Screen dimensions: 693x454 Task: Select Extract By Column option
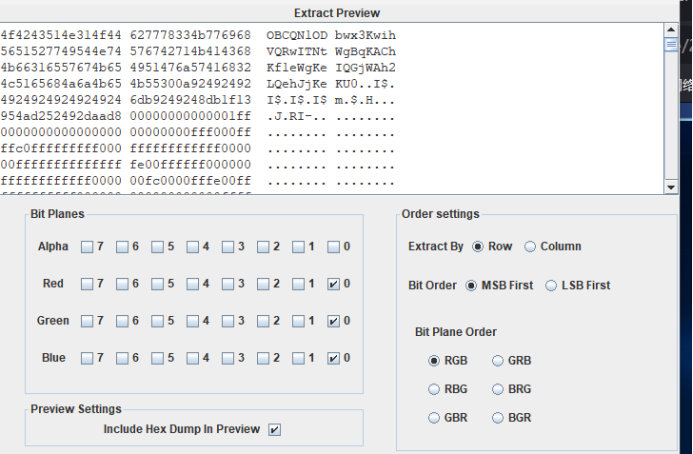[531, 247]
